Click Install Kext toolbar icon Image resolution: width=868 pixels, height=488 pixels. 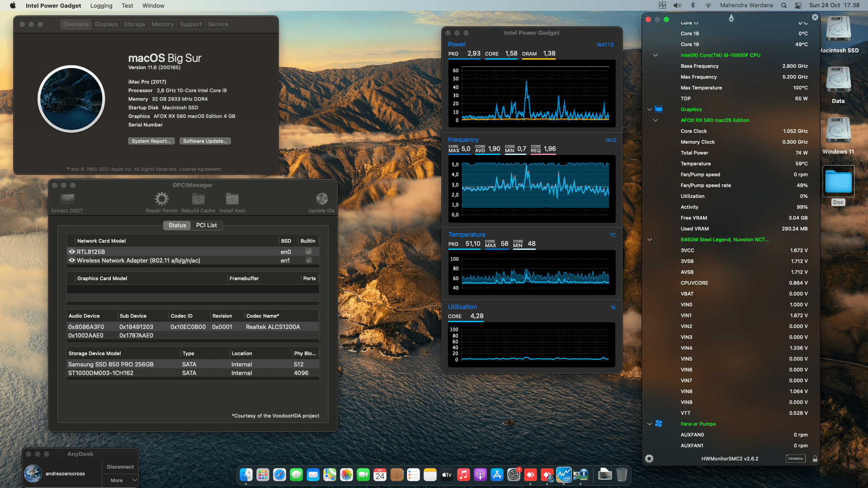click(x=232, y=199)
